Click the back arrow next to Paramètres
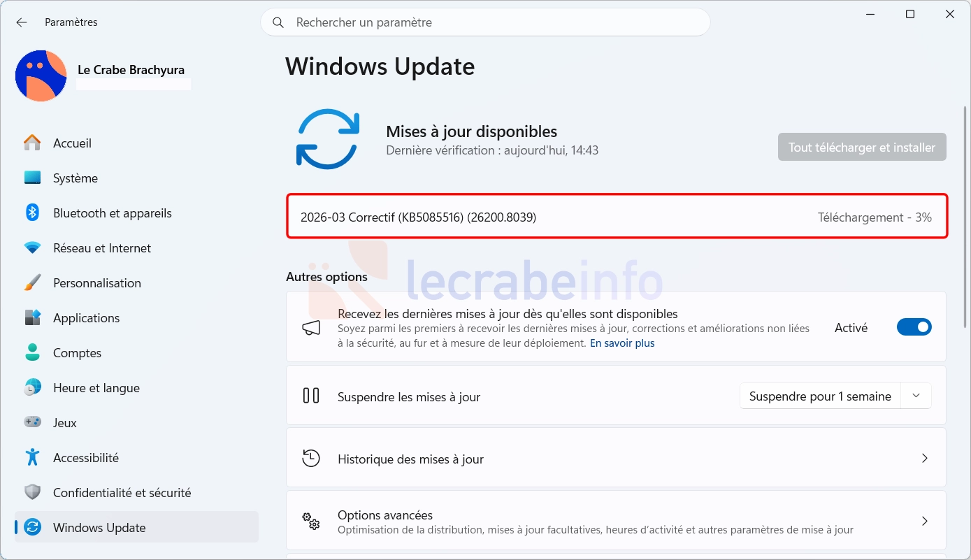This screenshot has height=560, width=971. coord(22,22)
